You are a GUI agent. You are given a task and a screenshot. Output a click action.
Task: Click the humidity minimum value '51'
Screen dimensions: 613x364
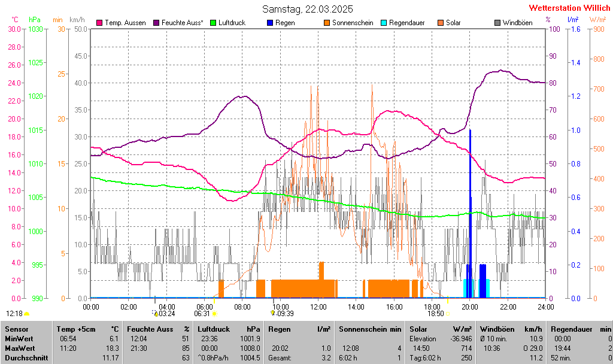(186, 339)
